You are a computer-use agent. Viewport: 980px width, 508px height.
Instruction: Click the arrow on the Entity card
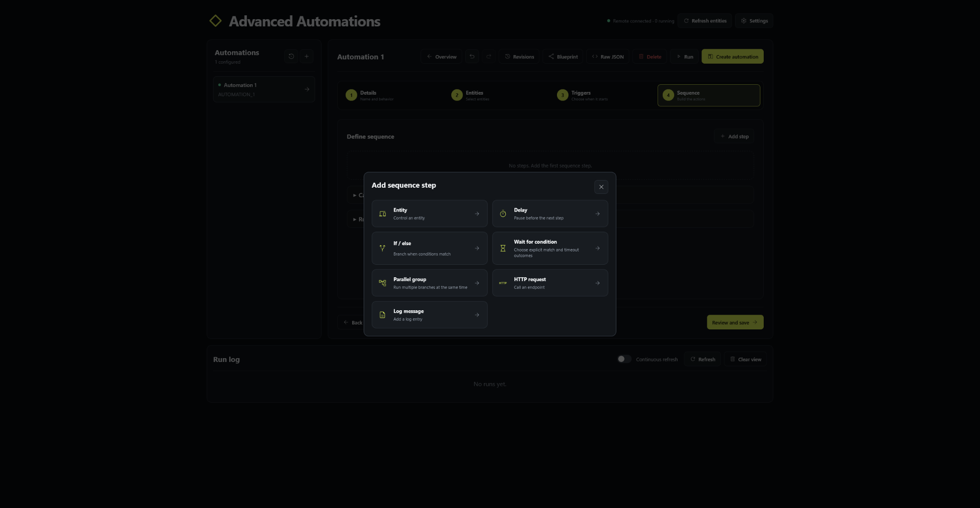(x=477, y=214)
